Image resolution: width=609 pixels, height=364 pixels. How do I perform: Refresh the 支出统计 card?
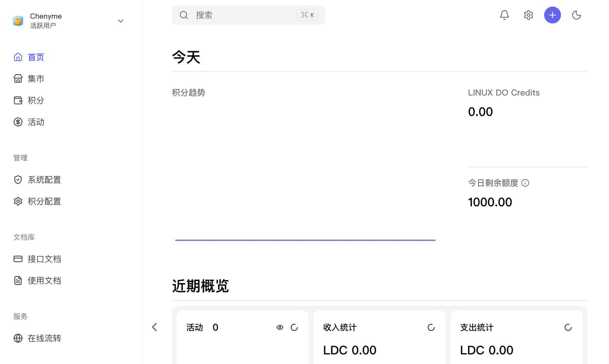click(568, 327)
